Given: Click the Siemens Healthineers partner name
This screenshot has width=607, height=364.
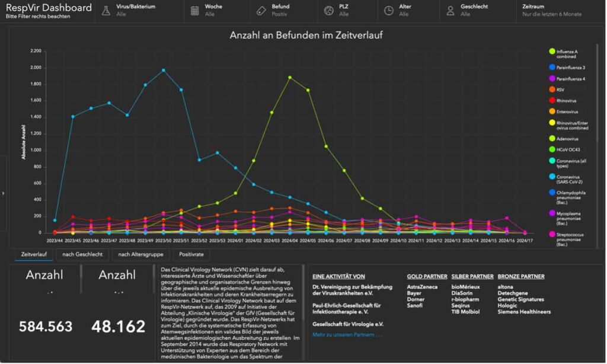Looking at the screenshot, I should (524, 312).
